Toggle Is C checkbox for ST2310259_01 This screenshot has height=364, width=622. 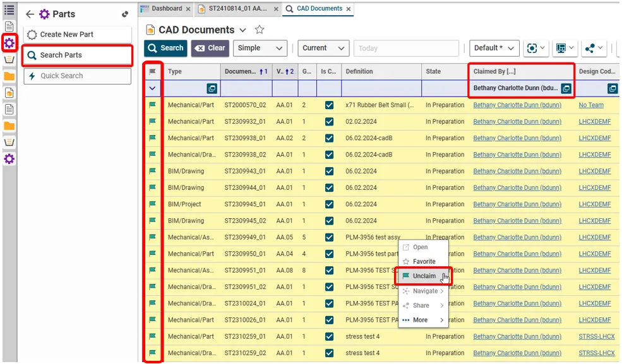point(329,336)
